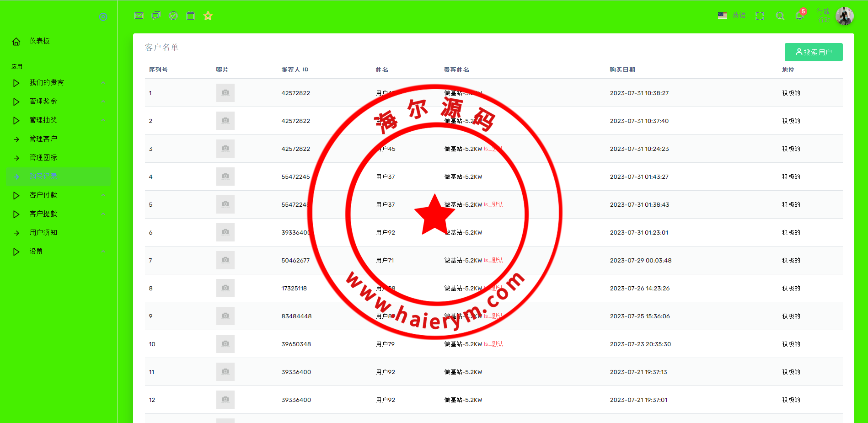Viewport: 868px width, 423px height.
Task: Click date 2023-07-29 00:03:48
Action: pos(641,261)
